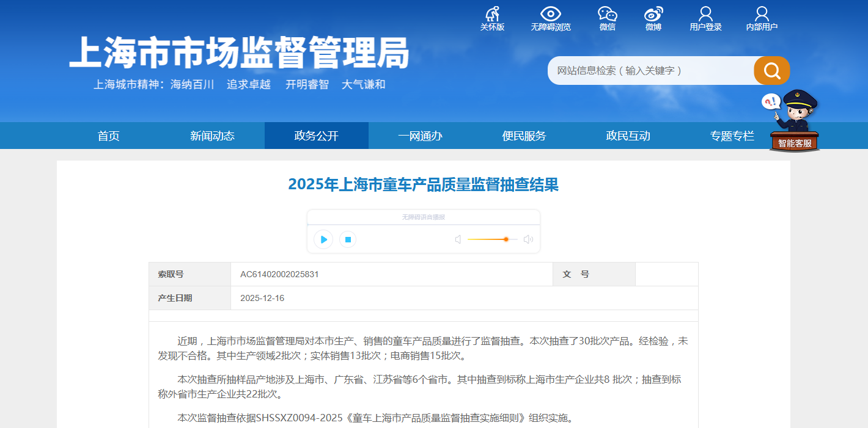The height and width of the screenshot is (428, 868).
Task: Open 便民服务 navigation item
Action: [x=524, y=136]
